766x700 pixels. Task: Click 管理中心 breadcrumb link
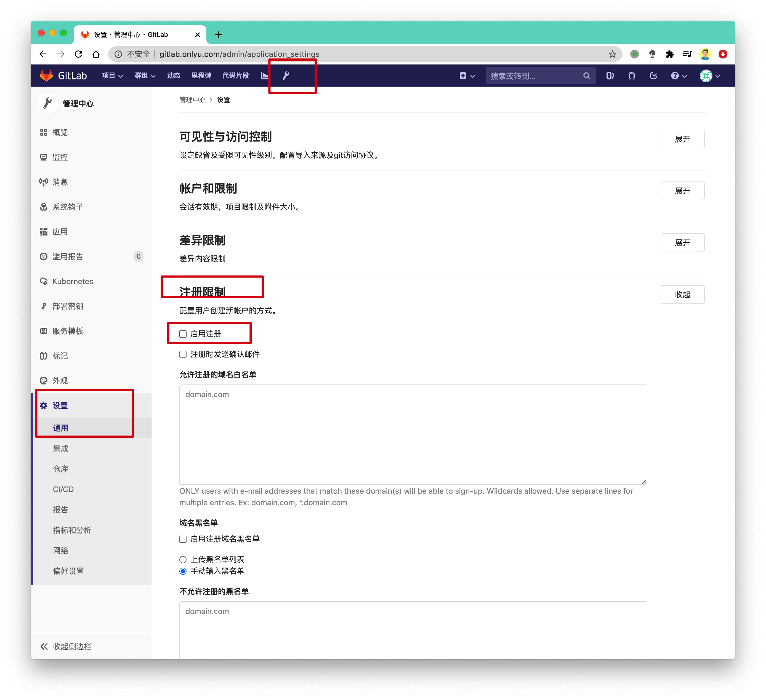click(x=192, y=100)
